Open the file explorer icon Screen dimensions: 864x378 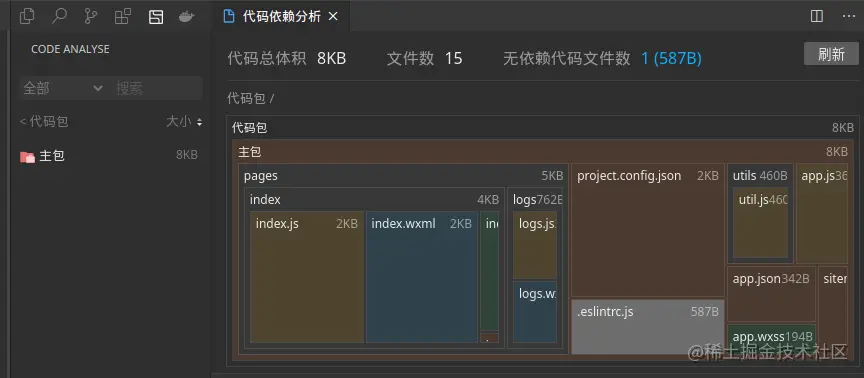(27, 17)
